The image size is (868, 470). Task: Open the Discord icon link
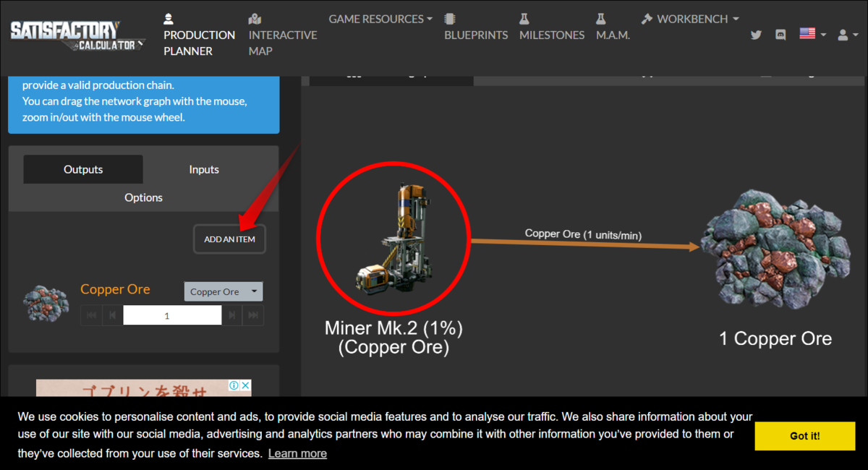[x=780, y=34]
